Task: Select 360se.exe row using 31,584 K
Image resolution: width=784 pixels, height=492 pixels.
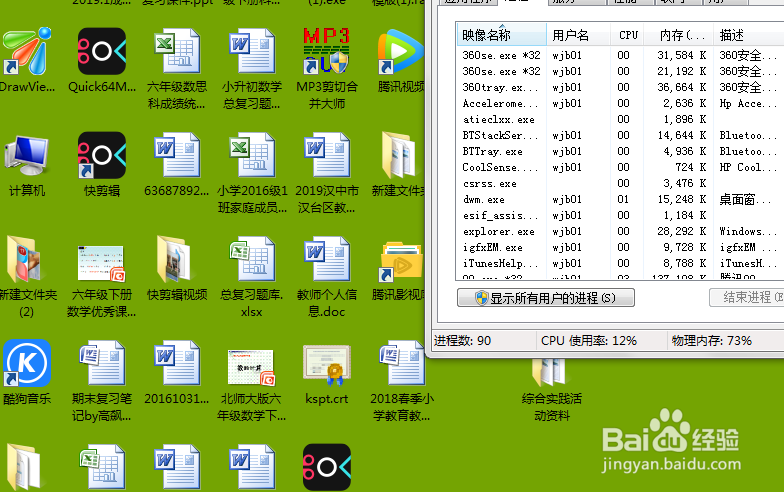Action: pos(620,56)
